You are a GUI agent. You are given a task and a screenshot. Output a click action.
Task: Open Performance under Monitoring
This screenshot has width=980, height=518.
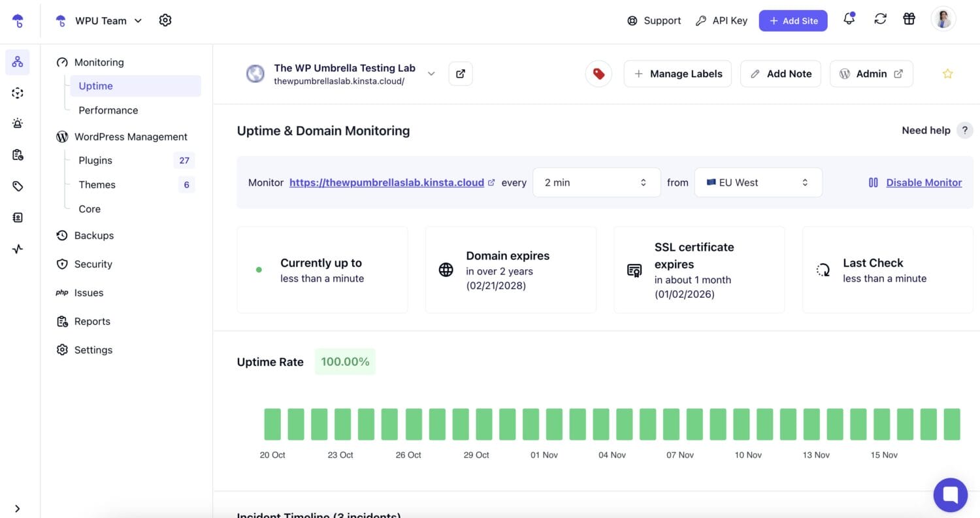tap(108, 110)
